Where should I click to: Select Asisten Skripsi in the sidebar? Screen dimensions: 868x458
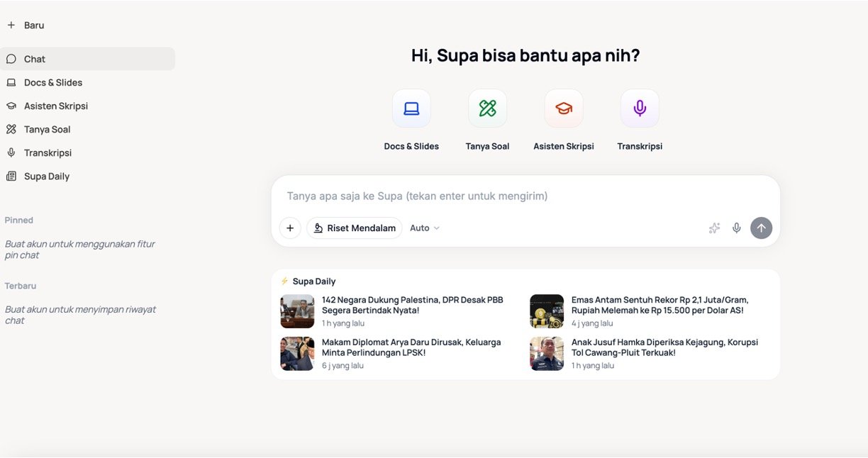tap(88, 106)
